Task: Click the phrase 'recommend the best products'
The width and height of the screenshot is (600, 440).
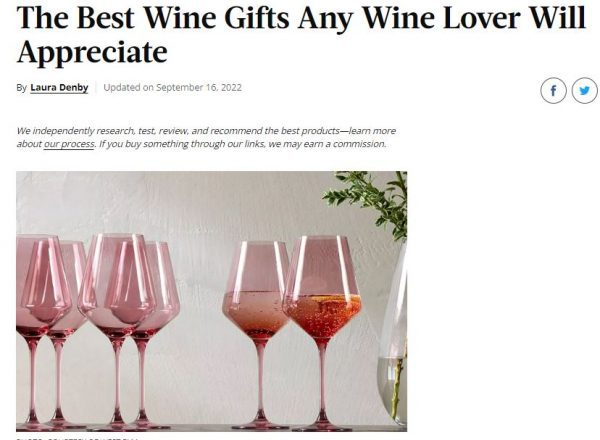Action: click(x=275, y=131)
